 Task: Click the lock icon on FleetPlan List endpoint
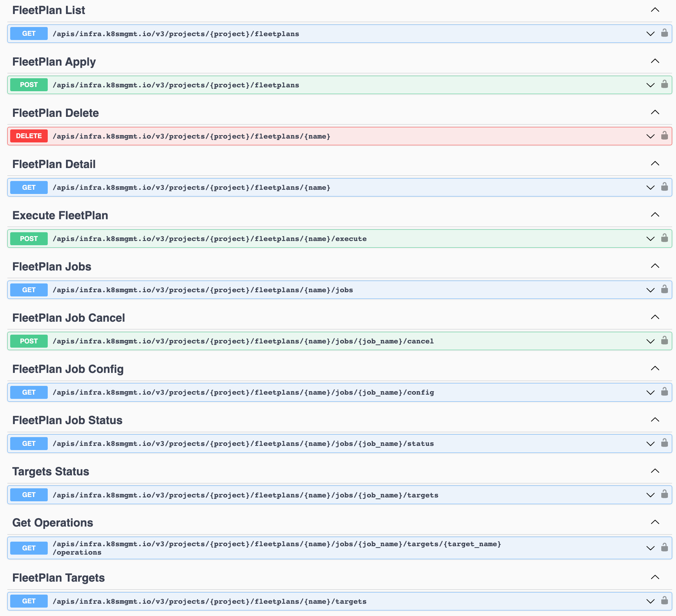pos(664,33)
